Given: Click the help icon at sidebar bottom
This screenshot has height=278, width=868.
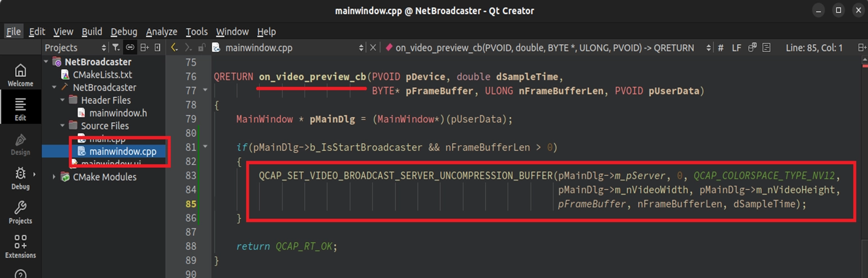Looking at the screenshot, I should (20, 273).
